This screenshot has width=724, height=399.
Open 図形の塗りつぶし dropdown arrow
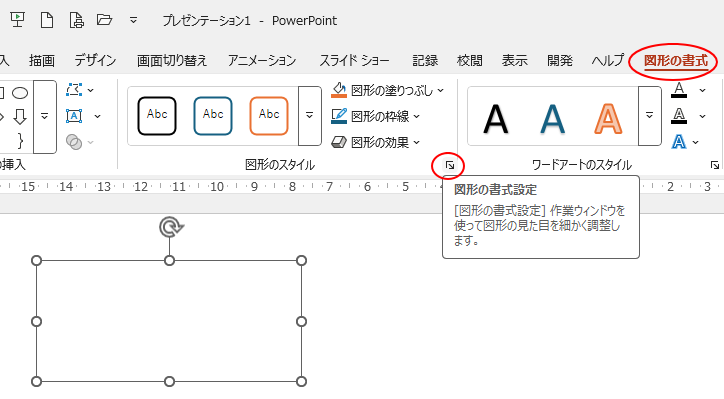click(440, 91)
